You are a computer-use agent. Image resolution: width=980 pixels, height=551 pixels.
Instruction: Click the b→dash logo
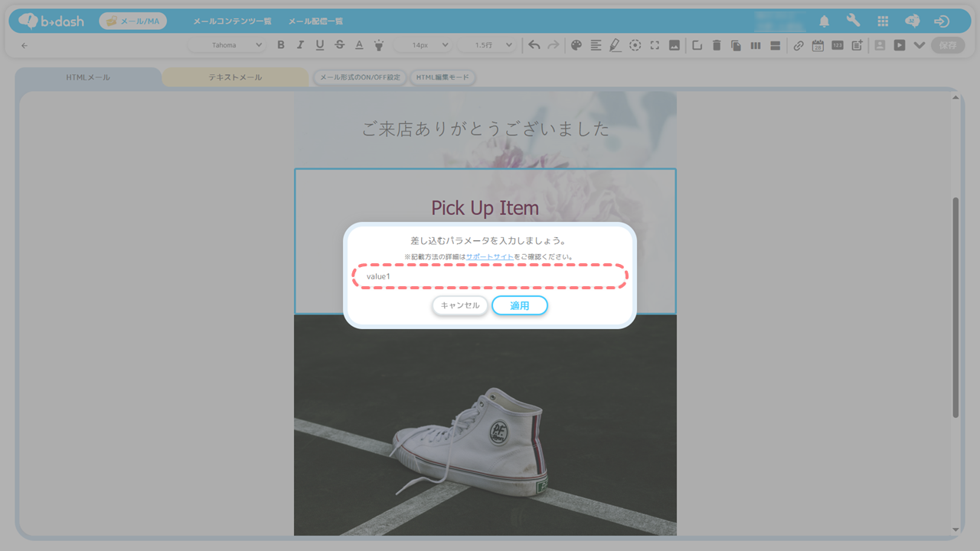click(53, 21)
